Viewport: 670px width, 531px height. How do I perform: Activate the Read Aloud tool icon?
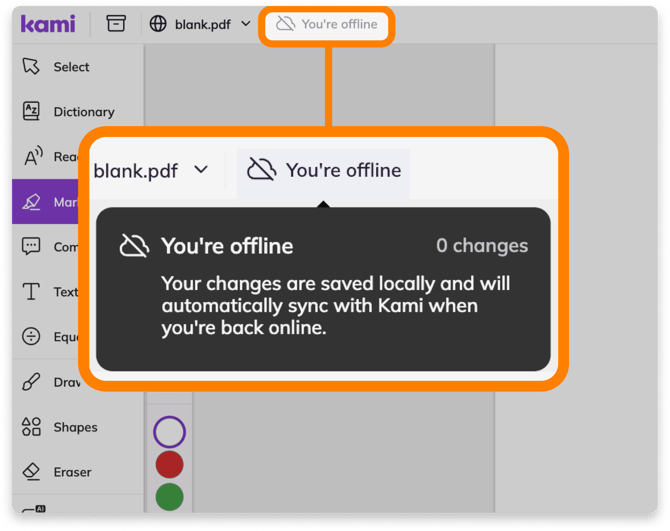pyautogui.click(x=33, y=156)
